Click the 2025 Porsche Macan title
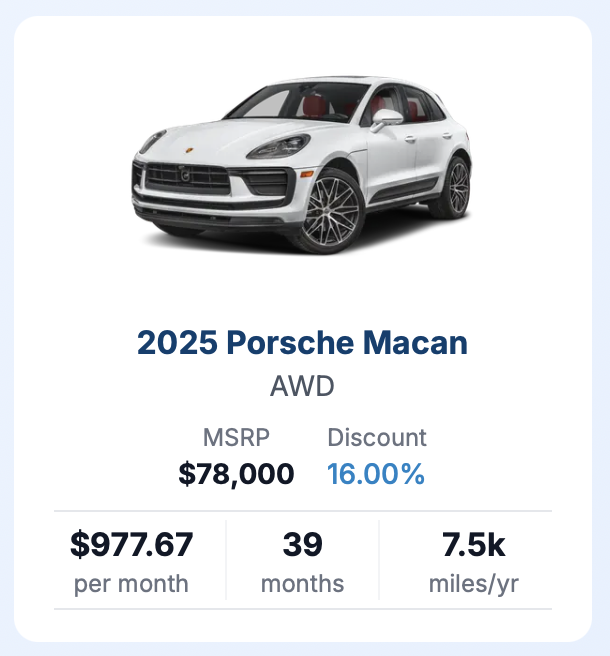610x656 pixels. (302, 343)
